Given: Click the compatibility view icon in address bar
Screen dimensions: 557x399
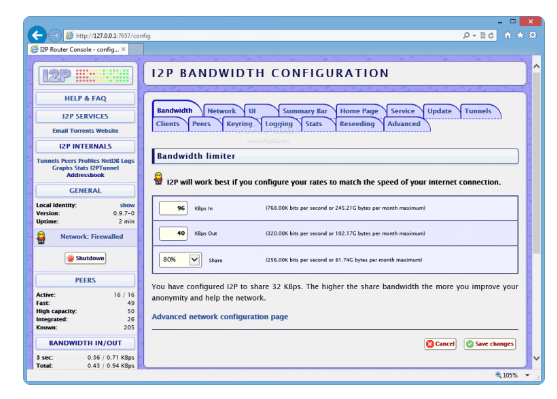Looking at the screenshot, I should [483, 36].
